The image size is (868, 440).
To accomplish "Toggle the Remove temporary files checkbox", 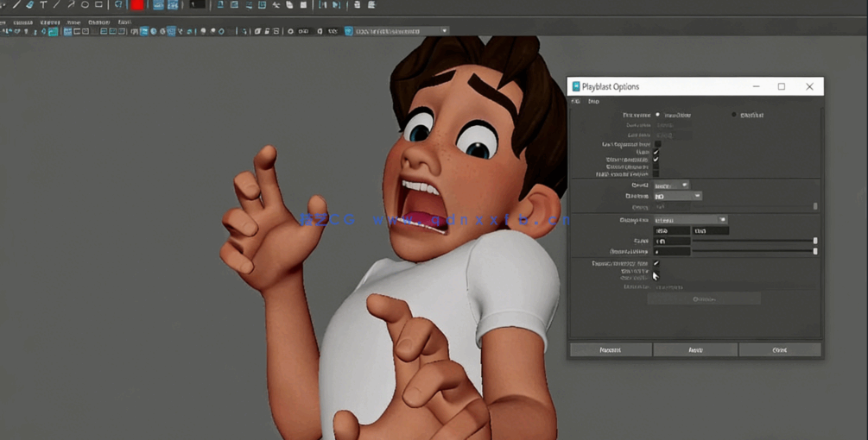I will pyautogui.click(x=656, y=263).
